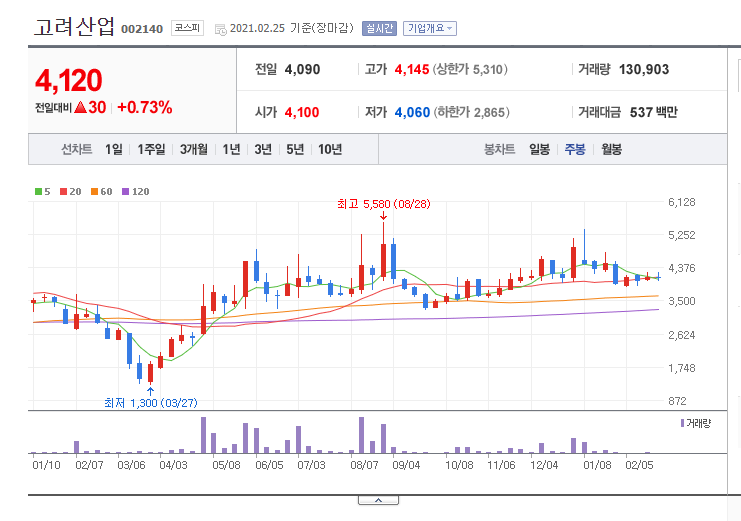This screenshot has width=741, height=521.
Task: Click the current price 4,120
Action: click(69, 80)
